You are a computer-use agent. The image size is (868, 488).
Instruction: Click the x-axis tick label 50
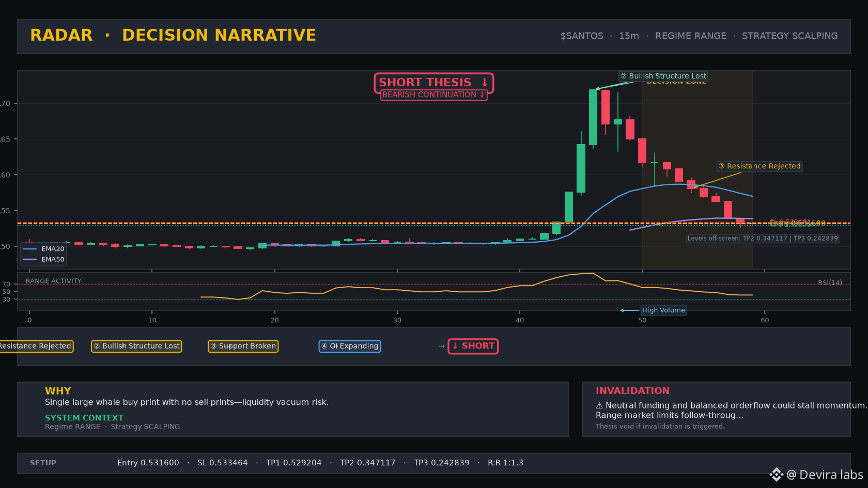click(642, 320)
